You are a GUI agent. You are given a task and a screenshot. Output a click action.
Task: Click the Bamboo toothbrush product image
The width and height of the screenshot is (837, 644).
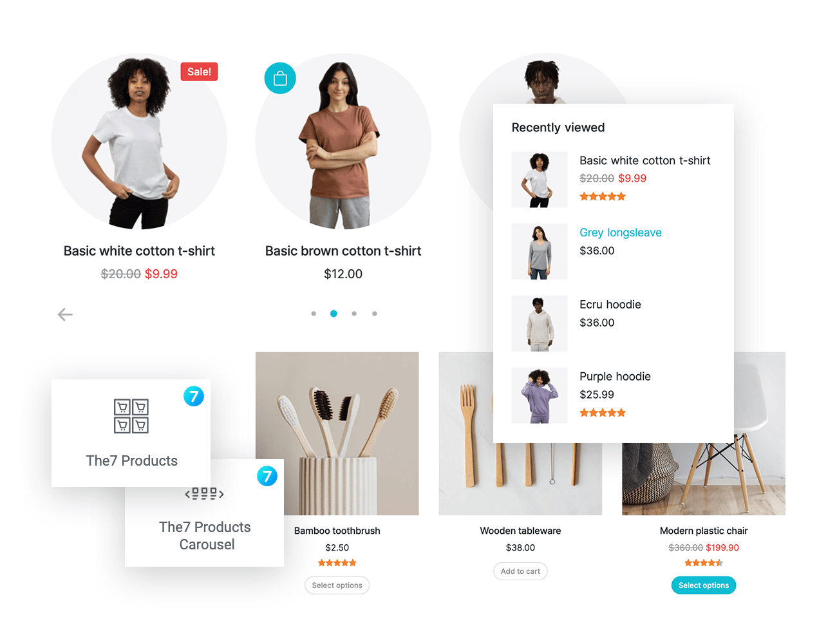click(x=337, y=433)
